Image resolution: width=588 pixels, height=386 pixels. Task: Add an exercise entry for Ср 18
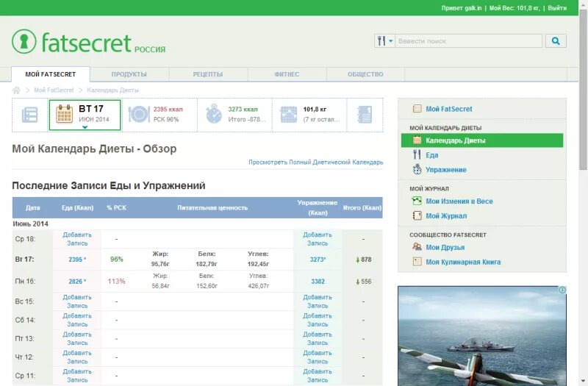pos(318,239)
